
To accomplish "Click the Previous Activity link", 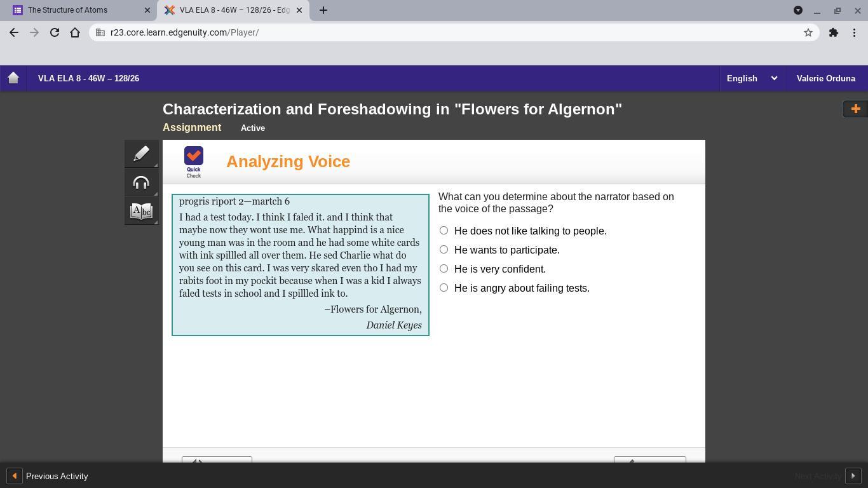I will click(x=57, y=476).
